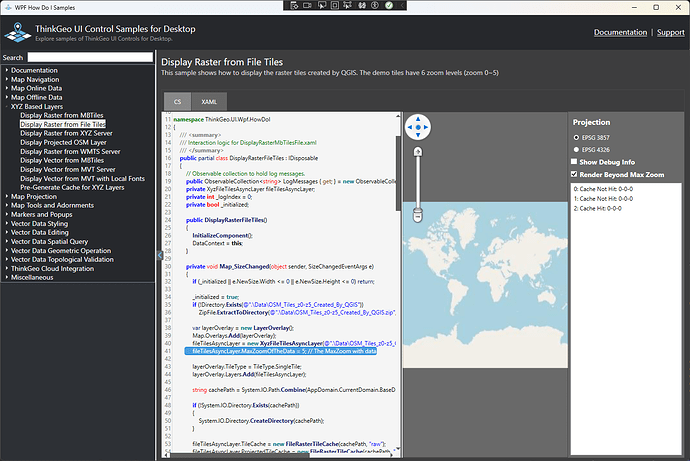Select the Miscellaneous node
Image resolution: width=690 pixels, height=461 pixels.
[x=32, y=278]
